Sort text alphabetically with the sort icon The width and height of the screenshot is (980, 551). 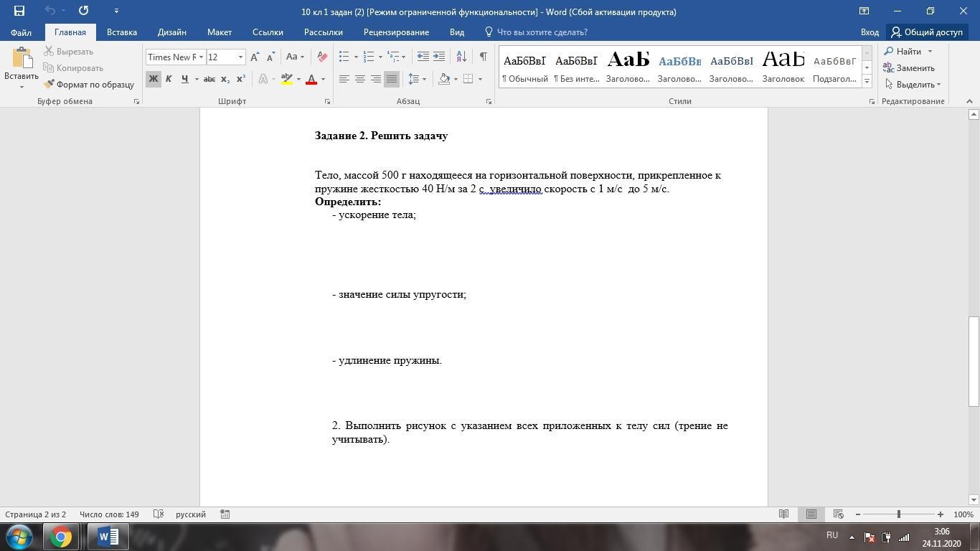(x=461, y=57)
